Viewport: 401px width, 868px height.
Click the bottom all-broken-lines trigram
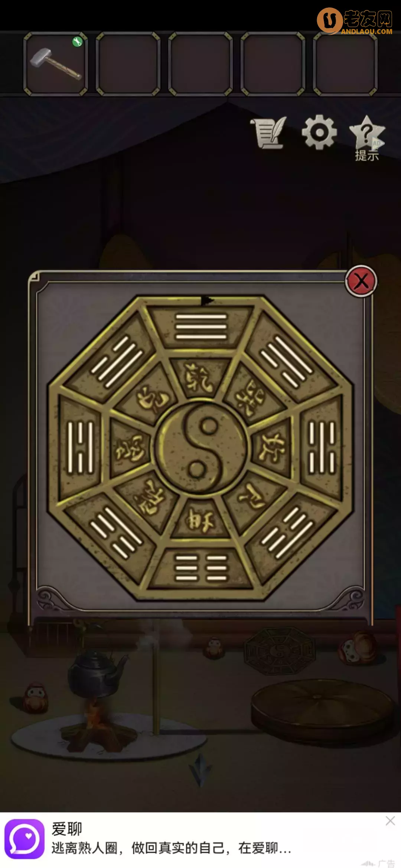click(201, 568)
